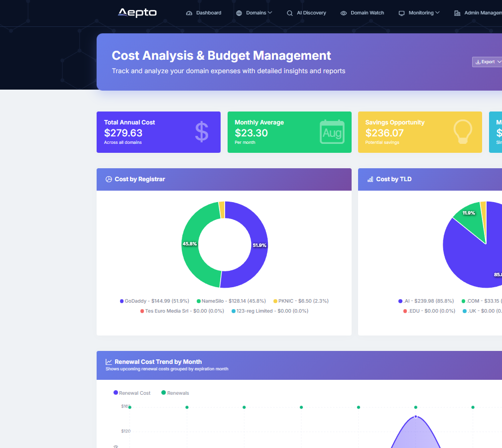This screenshot has height=448, width=502.
Task: Click the line chart icon beside Renewal Cost Trend
Action: click(x=109, y=362)
